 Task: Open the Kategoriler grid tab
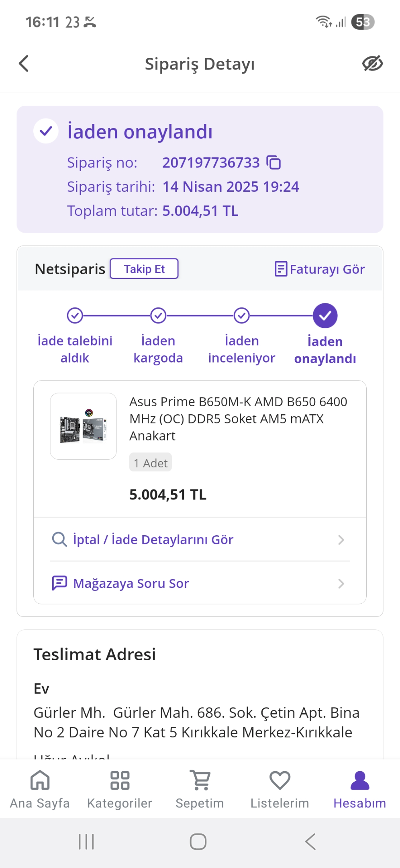click(120, 789)
